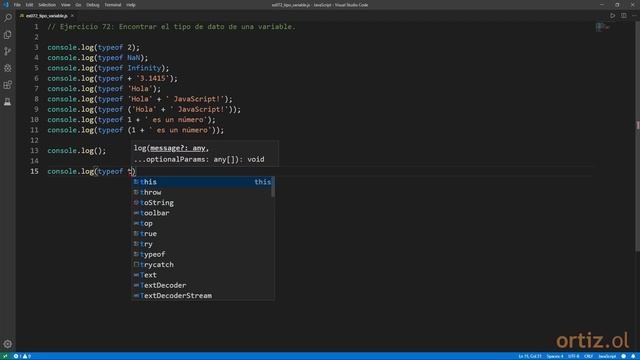Click the editor minimap preview
640x360 pixels.
pyautogui.click(x=602, y=27)
